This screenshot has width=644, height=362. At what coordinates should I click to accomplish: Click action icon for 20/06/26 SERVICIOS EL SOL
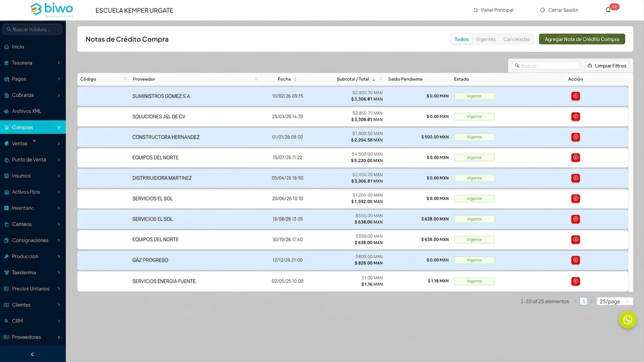pyautogui.click(x=575, y=198)
